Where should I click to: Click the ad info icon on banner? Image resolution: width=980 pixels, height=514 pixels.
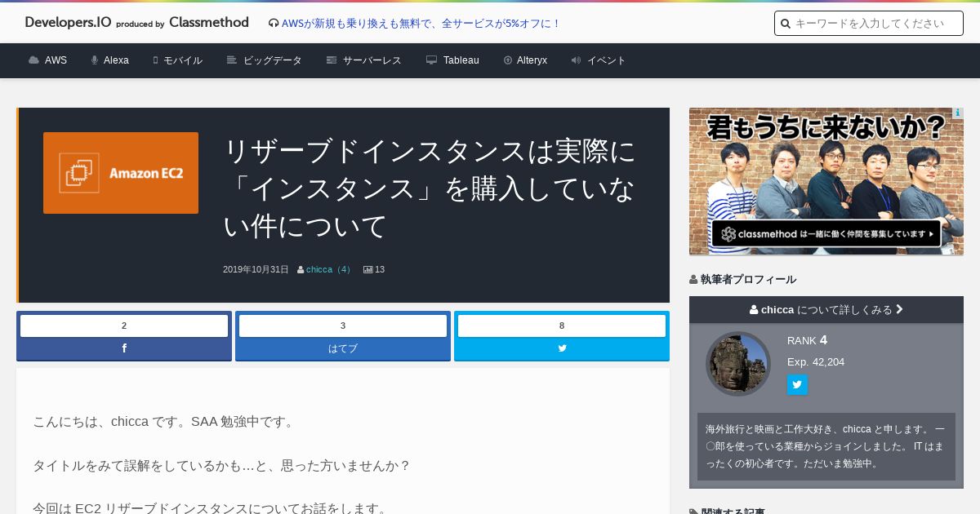(958, 113)
